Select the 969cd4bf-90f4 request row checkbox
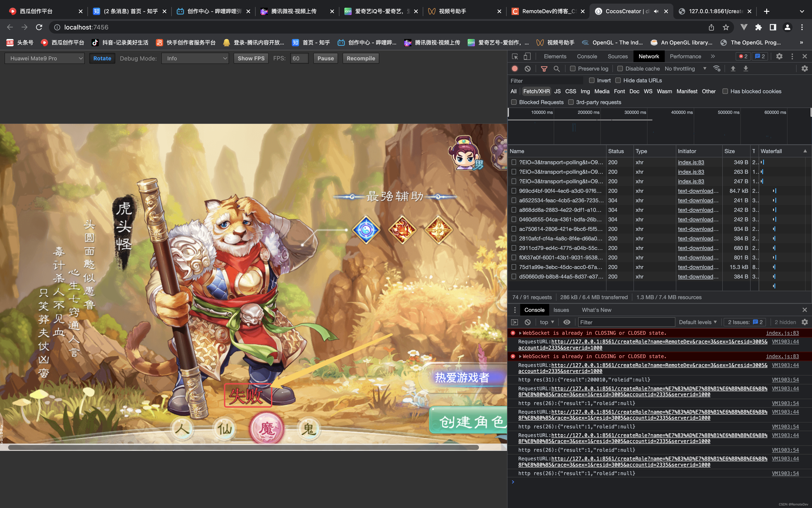 [x=514, y=191]
